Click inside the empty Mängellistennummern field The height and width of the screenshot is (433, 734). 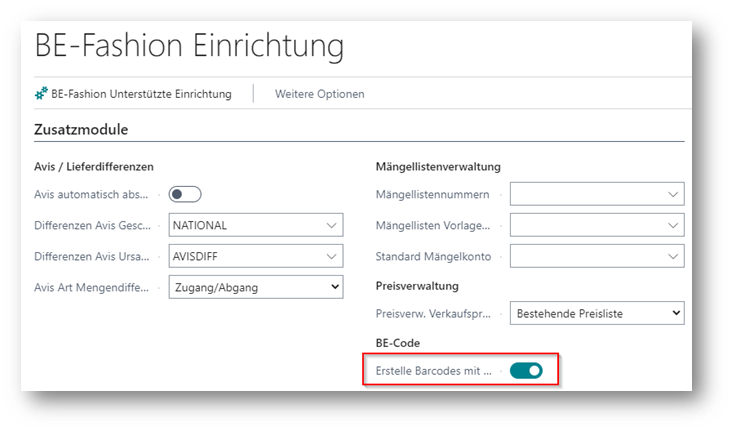585,194
